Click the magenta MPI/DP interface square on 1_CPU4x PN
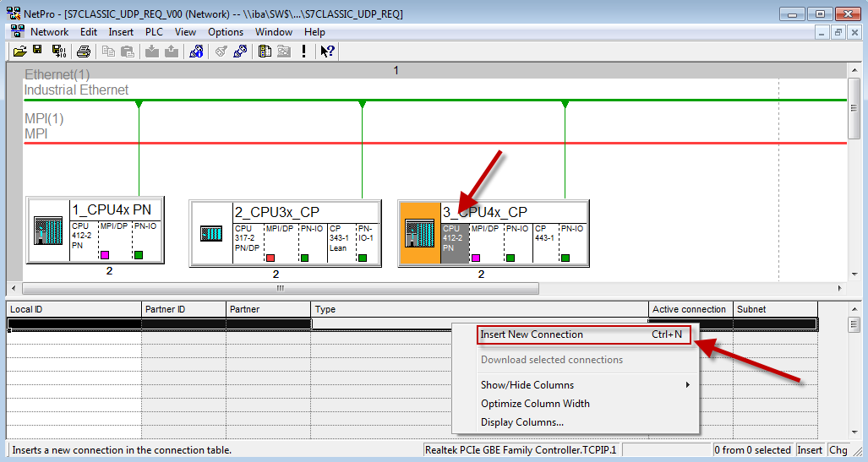The height and width of the screenshot is (462, 868). coord(106,255)
